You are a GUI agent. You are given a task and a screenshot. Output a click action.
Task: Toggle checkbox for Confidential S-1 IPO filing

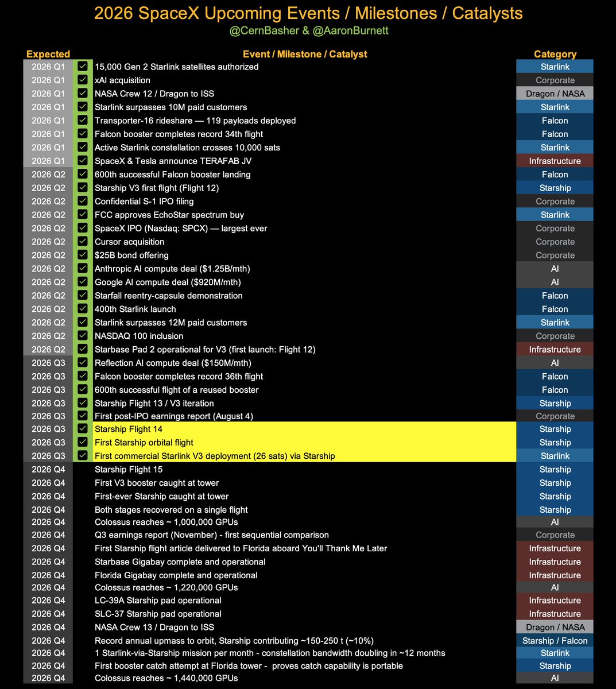pyautogui.click(x=83, y=202)
